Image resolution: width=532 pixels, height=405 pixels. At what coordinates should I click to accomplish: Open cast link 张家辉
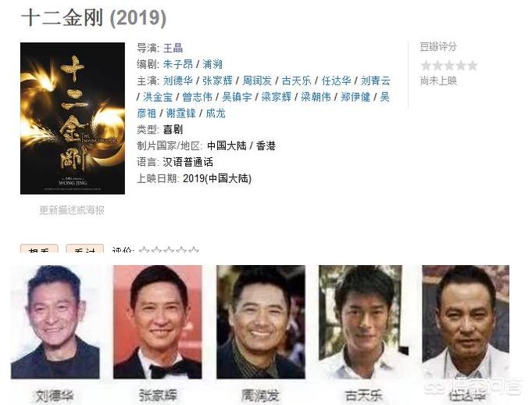pos(217,81)
